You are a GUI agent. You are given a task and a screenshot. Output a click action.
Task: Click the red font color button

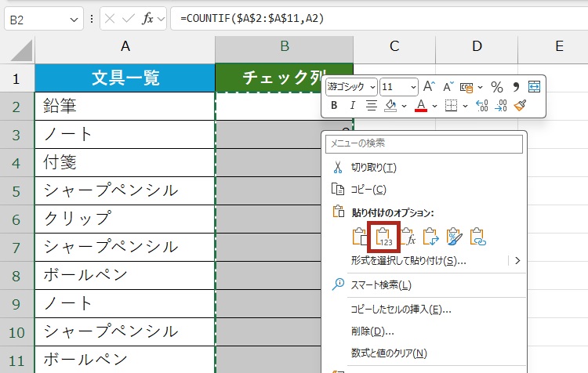coord(421,106)
